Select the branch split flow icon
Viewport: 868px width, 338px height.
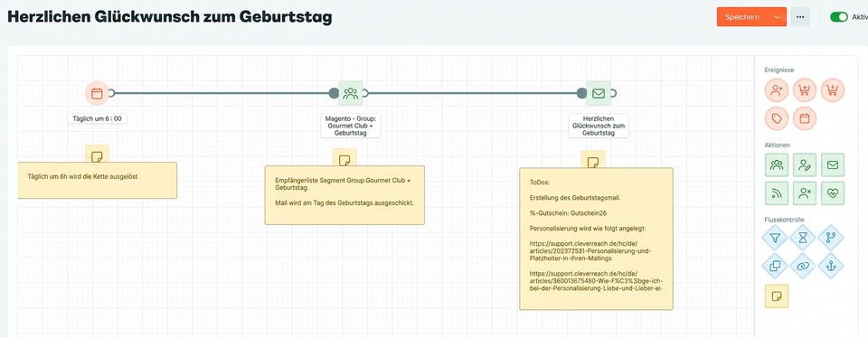click(830, 238)
